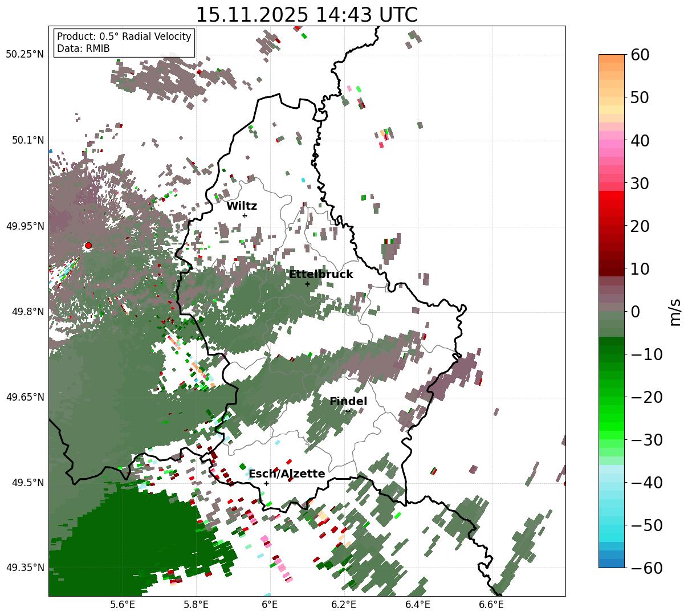Click the 6.6°E longitude label
This screenshot has height=616, width=688.
pyautogui.click(x=491, y=605)
